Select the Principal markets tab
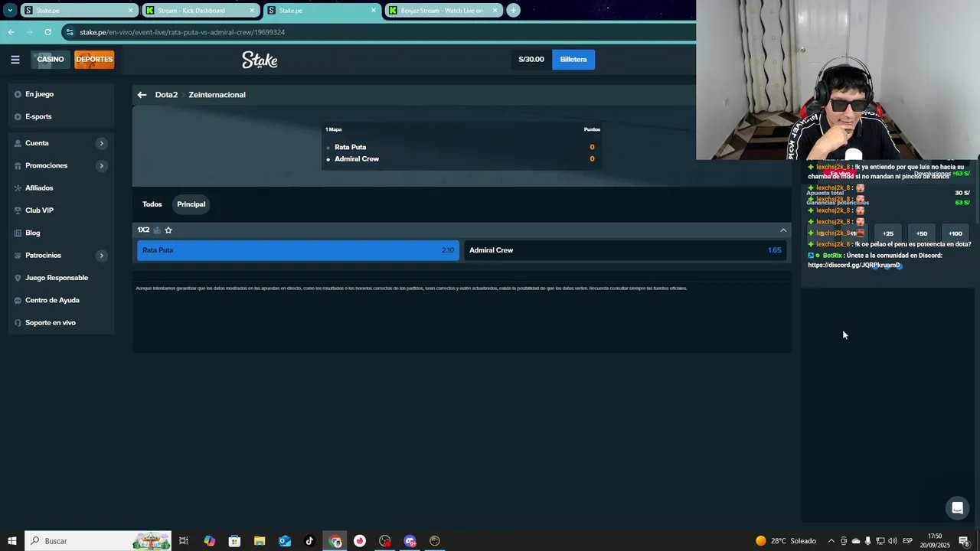This screenshot has height=551, width=980. click(191, 204)
